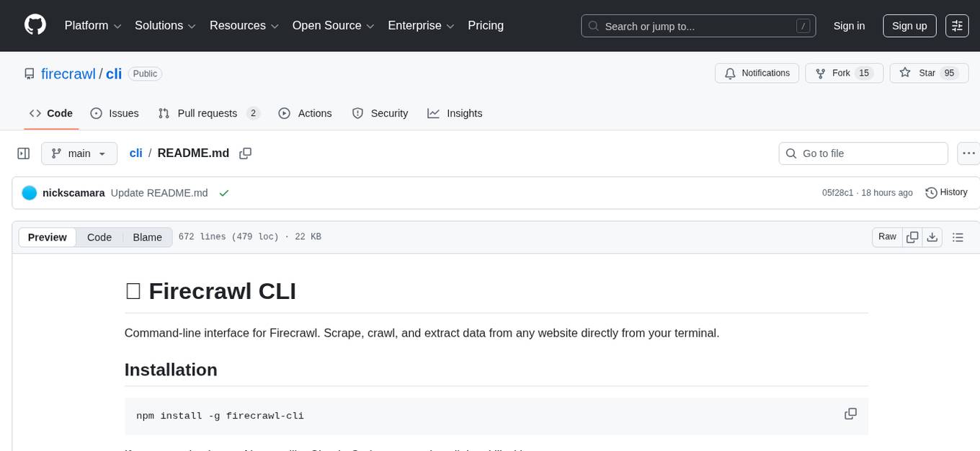Screen dimensions: 980x451
Task: Open the GitHub home page via the logo
Action: [x=35, y=25]
